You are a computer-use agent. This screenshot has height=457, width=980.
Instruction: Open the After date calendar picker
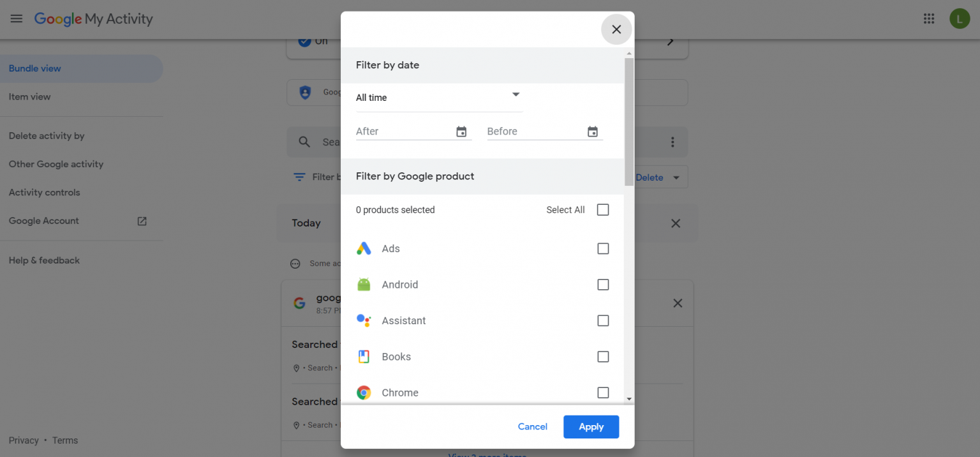pyautogui.click(x=461, y=131)
